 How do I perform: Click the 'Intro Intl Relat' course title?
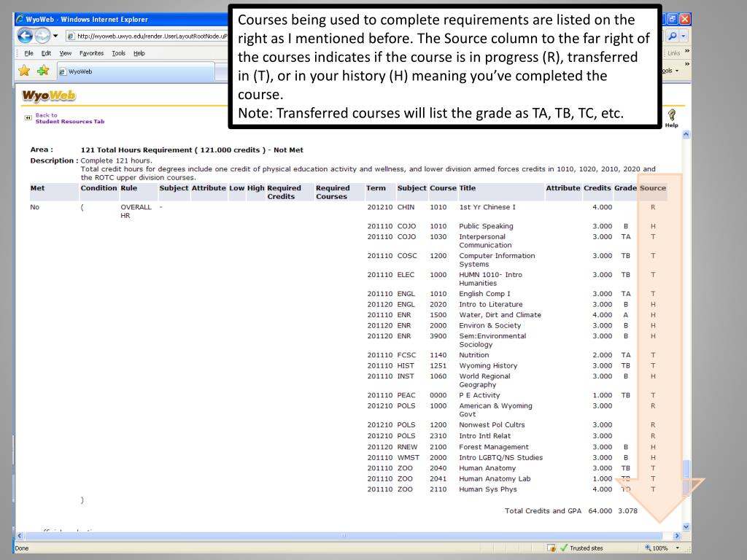(484, 436)
